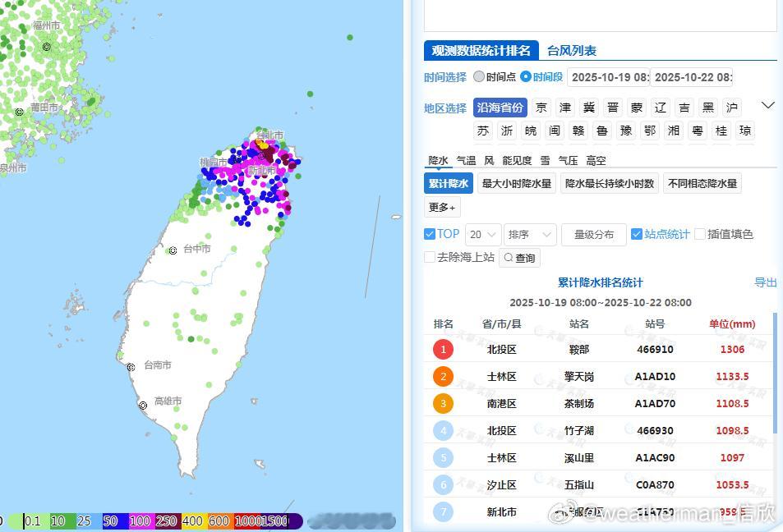Click station name 鞍部 in rank 1
The height and width of the screenshot is (532, 783).
coord(578,350)
